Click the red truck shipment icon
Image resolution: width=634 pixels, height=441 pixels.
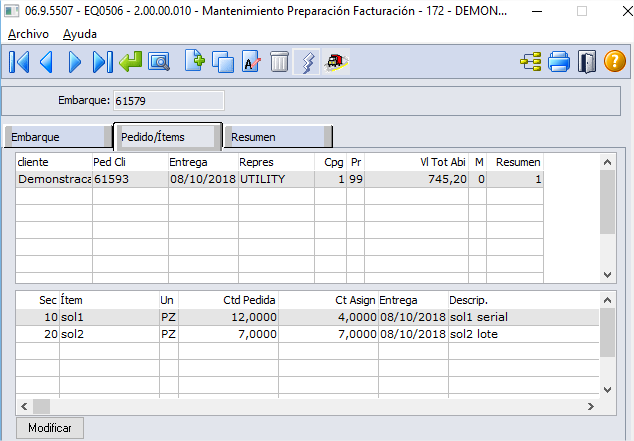pos(336,62)
